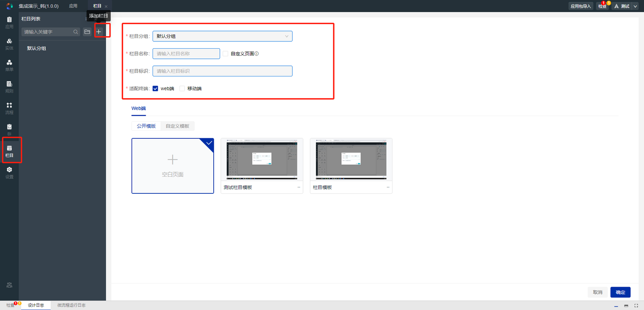Switch to 微流程运行日志 tab
Viewport: 644px width, 310px height.
71,305
